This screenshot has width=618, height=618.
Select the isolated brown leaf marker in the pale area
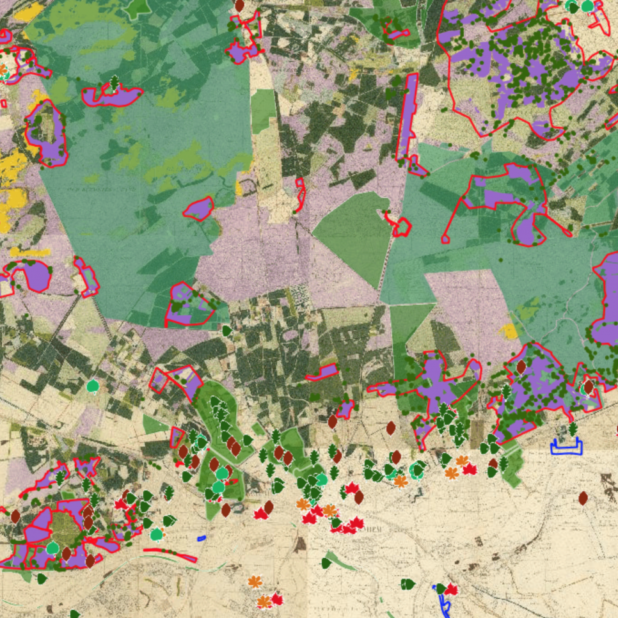click(583, 498)
